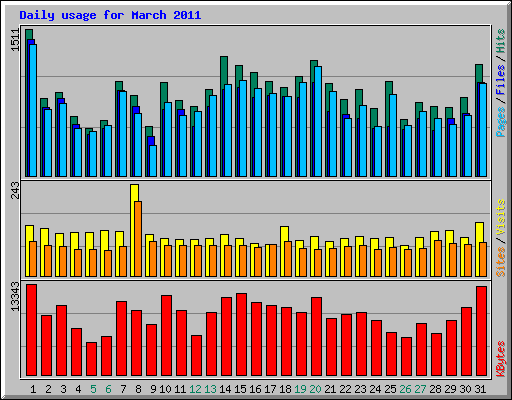Image resolution: width=512 pixels, height=400 pixels.
Task: Click day 8 on the x-axis
Action: click(138, 389)
